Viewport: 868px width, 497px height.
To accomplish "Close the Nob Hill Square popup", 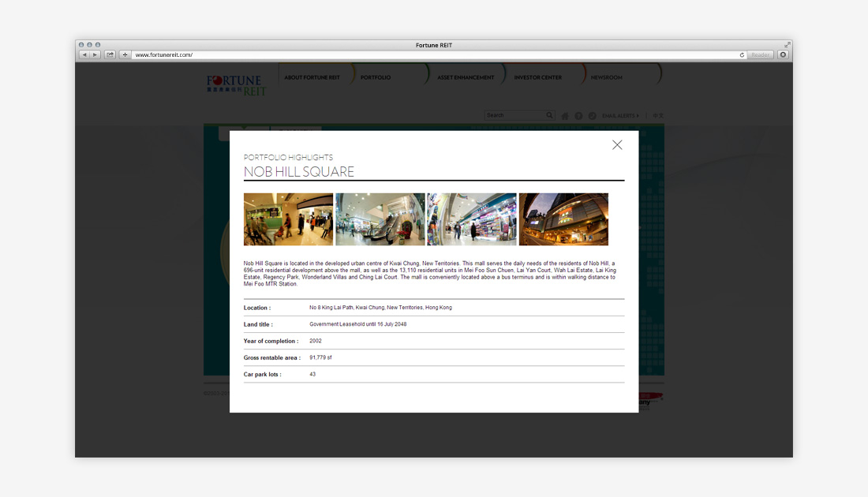I will 617,145.
